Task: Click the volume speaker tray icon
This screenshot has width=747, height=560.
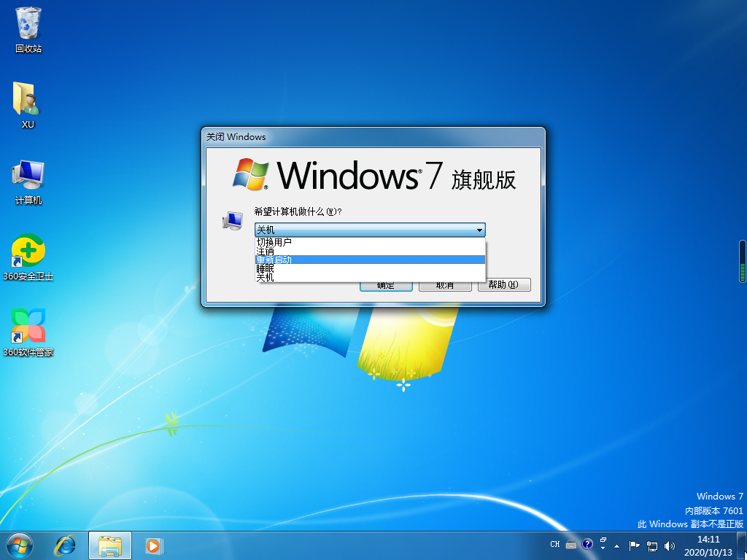Action: 670,545
